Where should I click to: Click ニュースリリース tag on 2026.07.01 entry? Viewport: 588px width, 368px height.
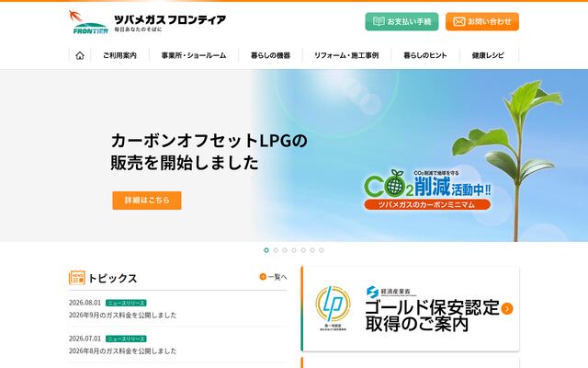click(126, 339)
